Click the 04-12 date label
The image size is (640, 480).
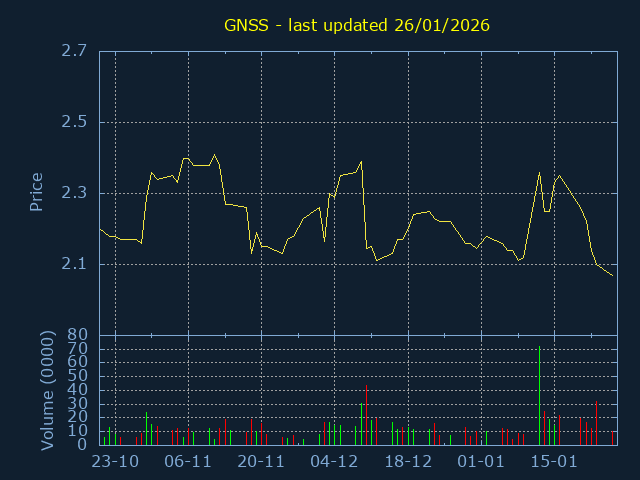334,461
